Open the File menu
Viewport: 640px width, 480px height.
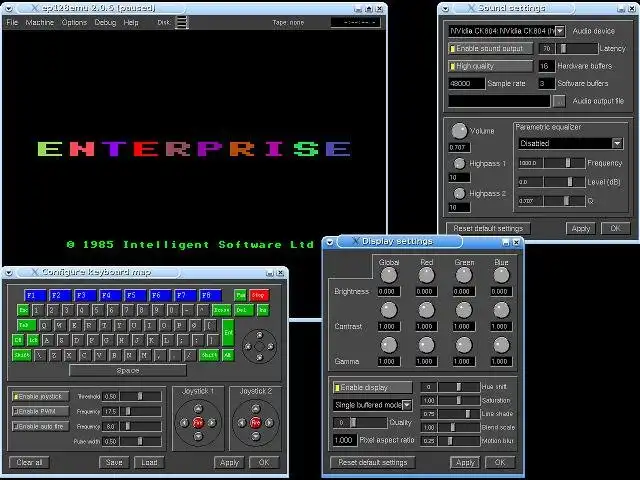(12, 22)
